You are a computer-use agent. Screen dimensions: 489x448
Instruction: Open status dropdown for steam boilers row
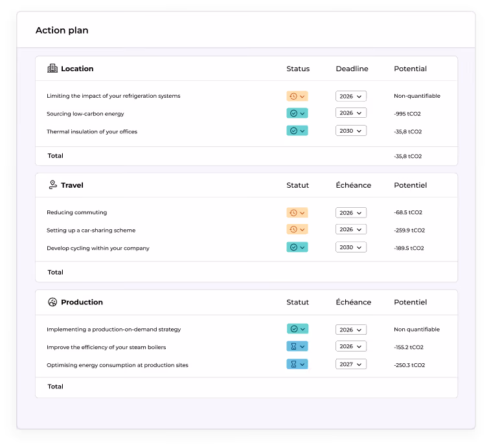pyautogui.click(x=297, y=346)
